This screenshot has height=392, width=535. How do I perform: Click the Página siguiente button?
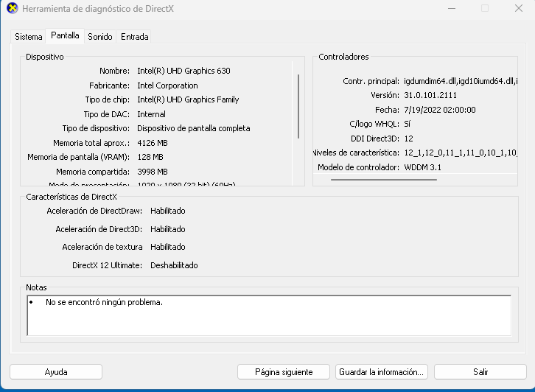click(x=284, y=372)
